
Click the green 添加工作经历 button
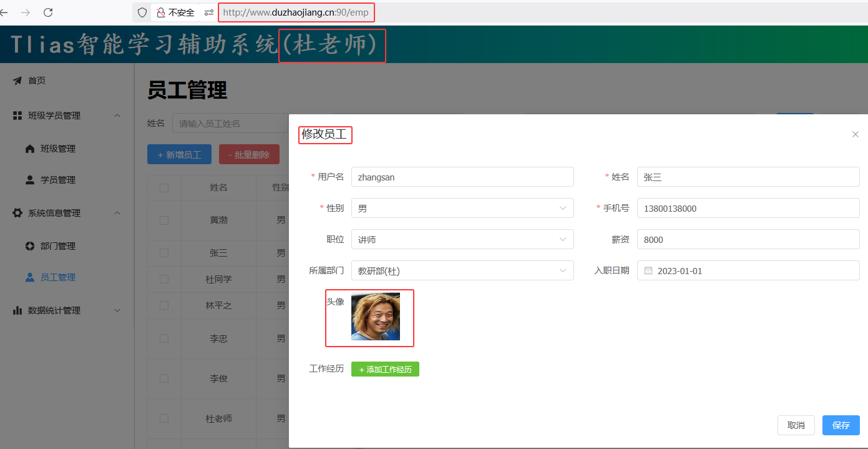point(385,369)
